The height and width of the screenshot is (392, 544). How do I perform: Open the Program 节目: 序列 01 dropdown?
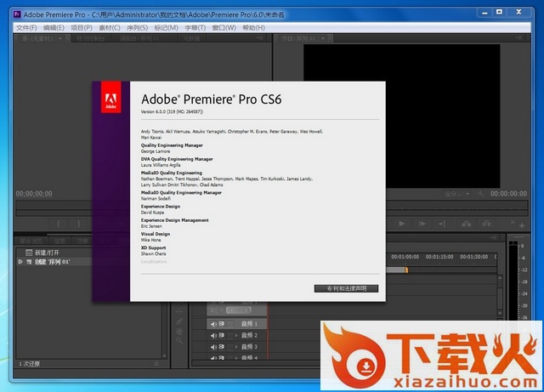(x=323, y=38)
